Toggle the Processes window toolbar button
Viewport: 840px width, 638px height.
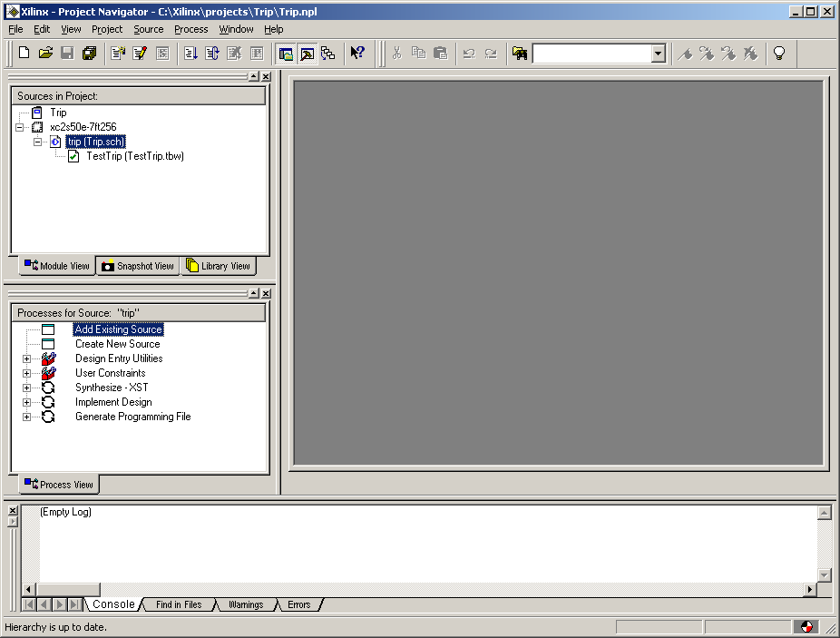click(x=307, y=54)
